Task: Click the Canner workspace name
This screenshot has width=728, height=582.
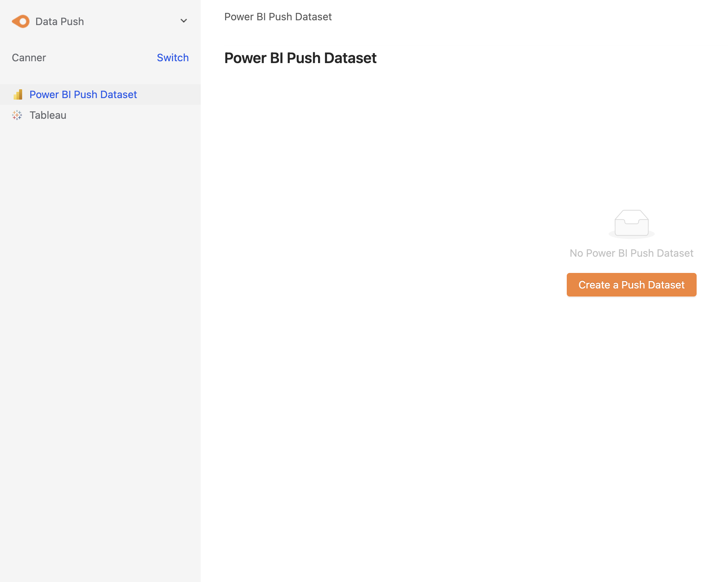Action: pyautogui.click(x=29, y=58)
